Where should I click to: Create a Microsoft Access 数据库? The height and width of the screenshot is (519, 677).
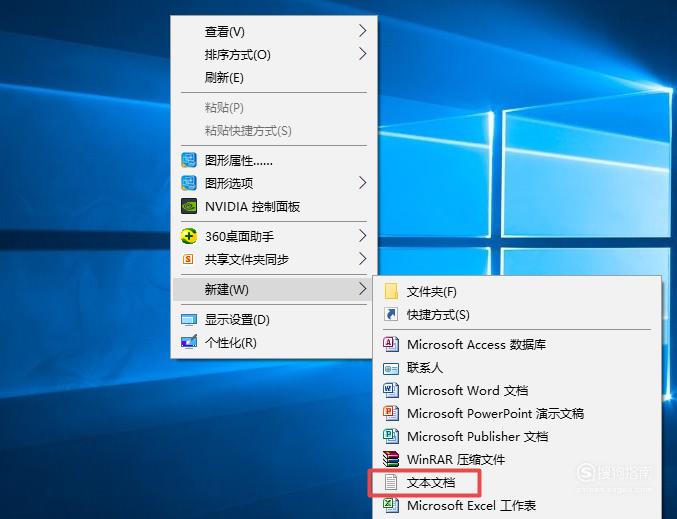click(x=517, y=345)
